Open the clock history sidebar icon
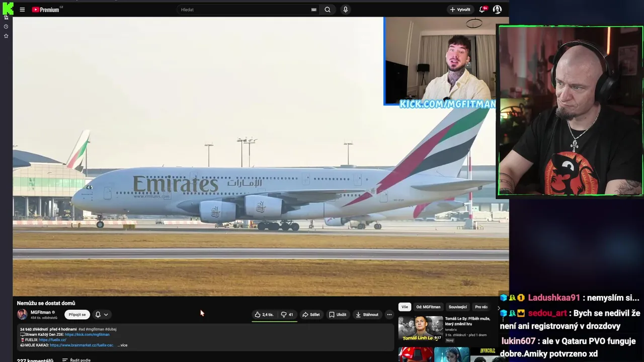This screenshot has width=644, height=362. (6, 27)
